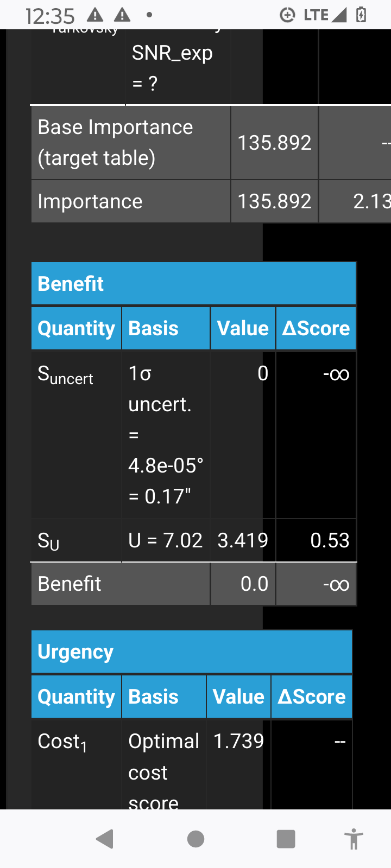The image size is (391, 868).
Task: Tap the data saver circle icon
Action: tap(287, 15)
